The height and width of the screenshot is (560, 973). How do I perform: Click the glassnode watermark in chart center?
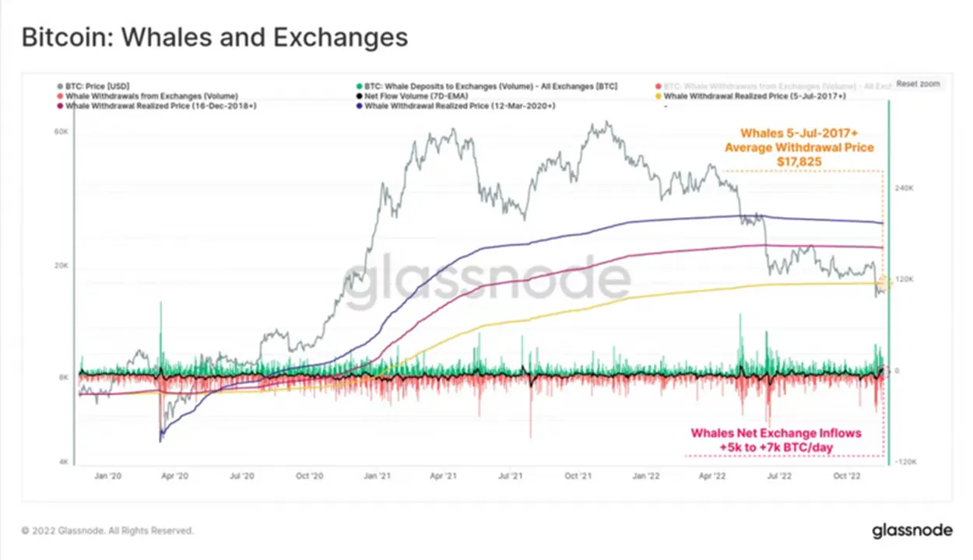coord(487,279)
